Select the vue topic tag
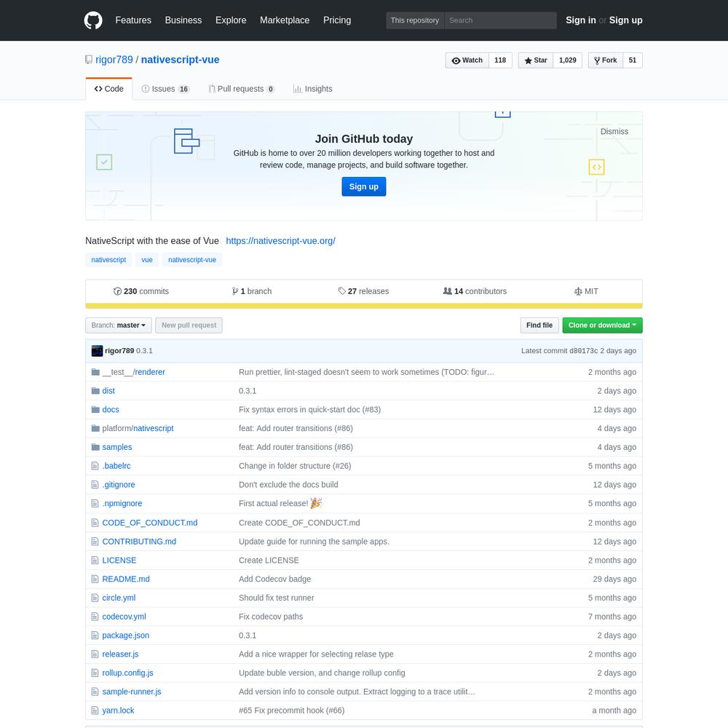Screen dimensions: 728x728 coord(147,260)
